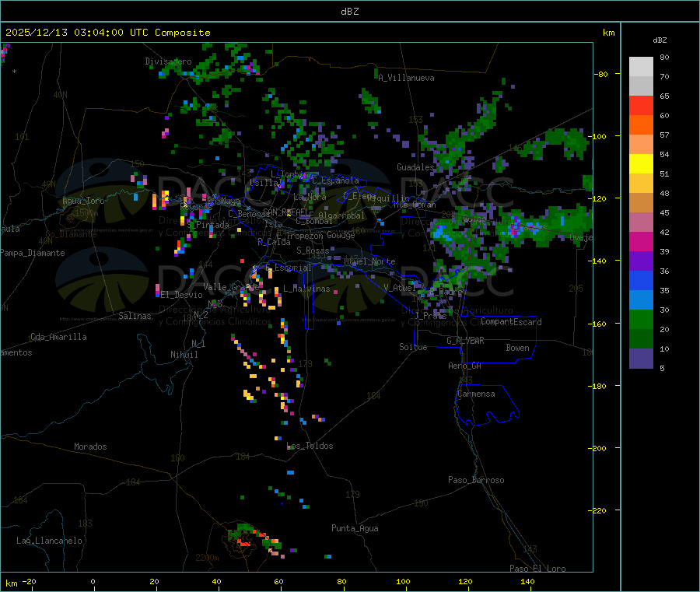
Task: Click the 100 km tick on the bottom axis
Action: click(403, 581)
